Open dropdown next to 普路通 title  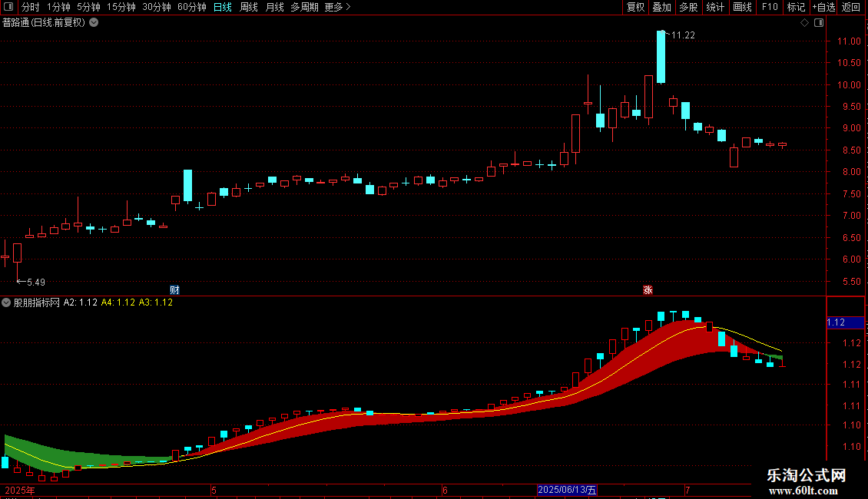[94, 23]
